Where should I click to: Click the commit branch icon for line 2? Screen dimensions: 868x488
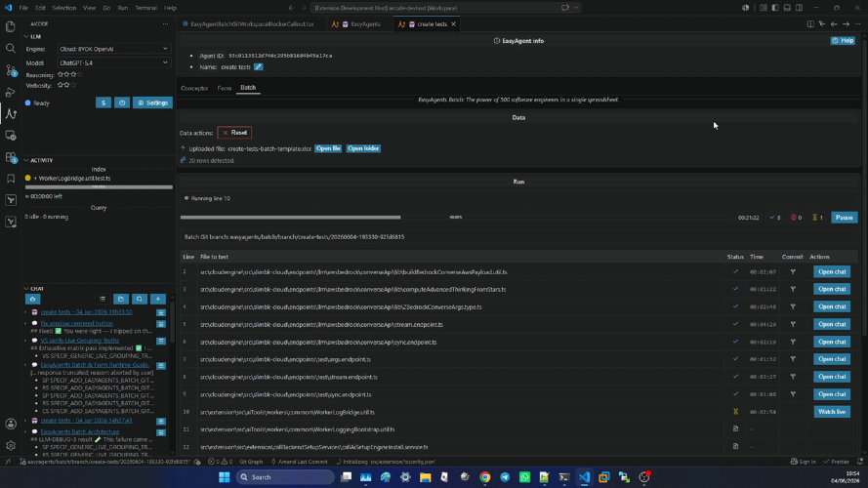(793, 271)
